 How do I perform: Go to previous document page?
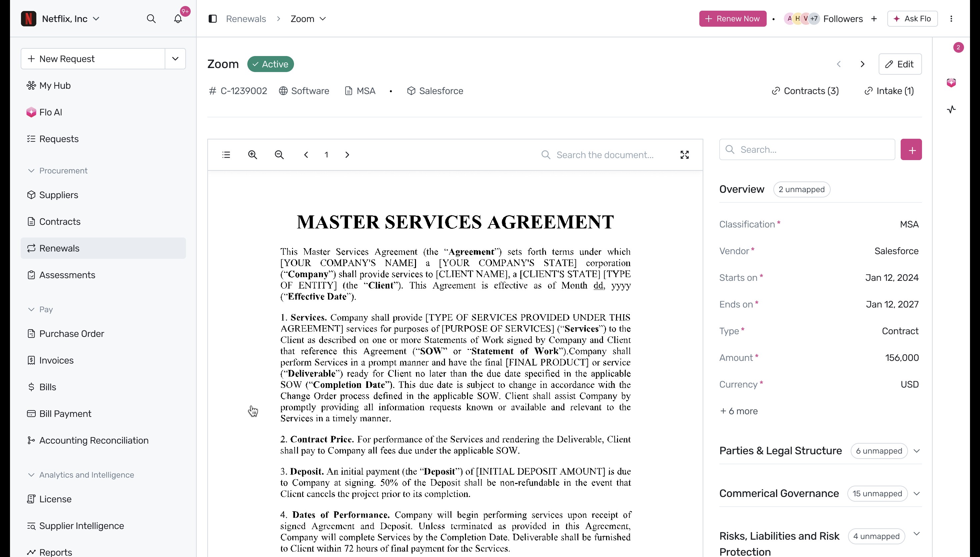[x=306, y=154]
